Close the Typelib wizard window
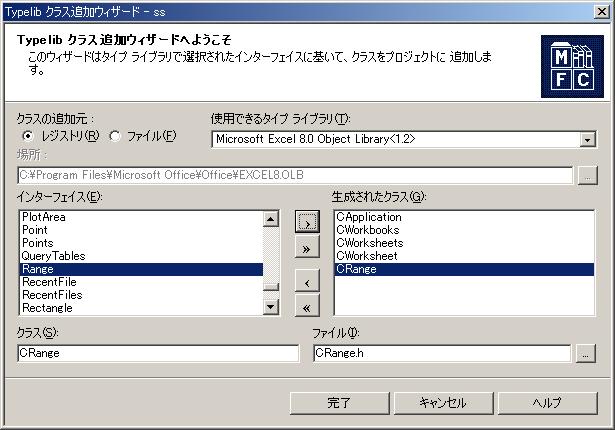Image resolution: width=615 pixels, height=430 pixels. click(602, 12)
